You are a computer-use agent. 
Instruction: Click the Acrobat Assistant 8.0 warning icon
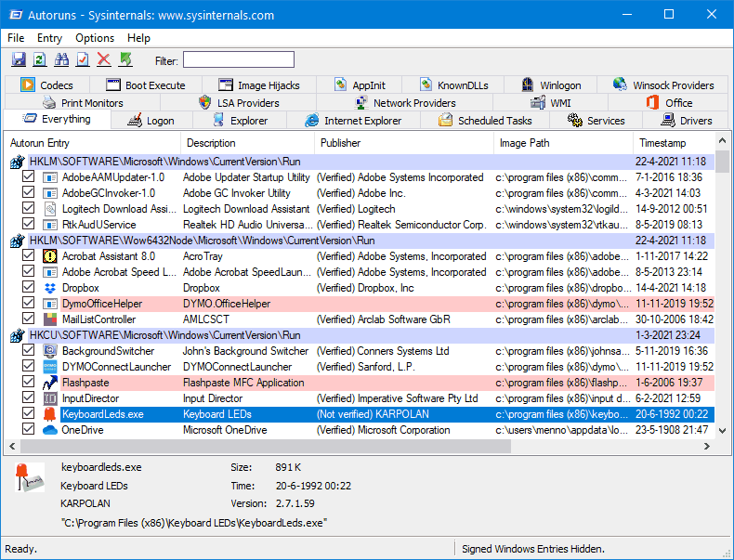[x=49, y=256]
